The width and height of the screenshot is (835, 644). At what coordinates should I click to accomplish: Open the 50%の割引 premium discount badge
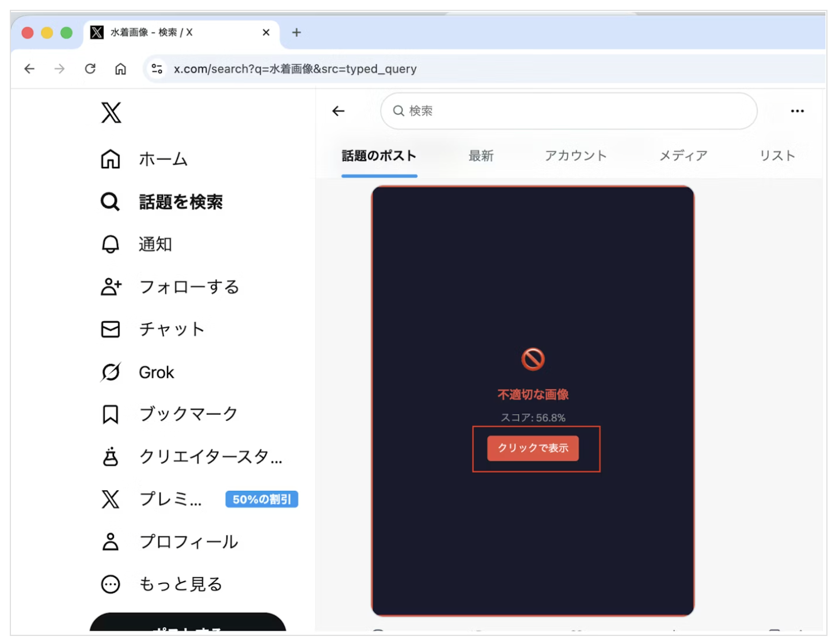[261, 499]
